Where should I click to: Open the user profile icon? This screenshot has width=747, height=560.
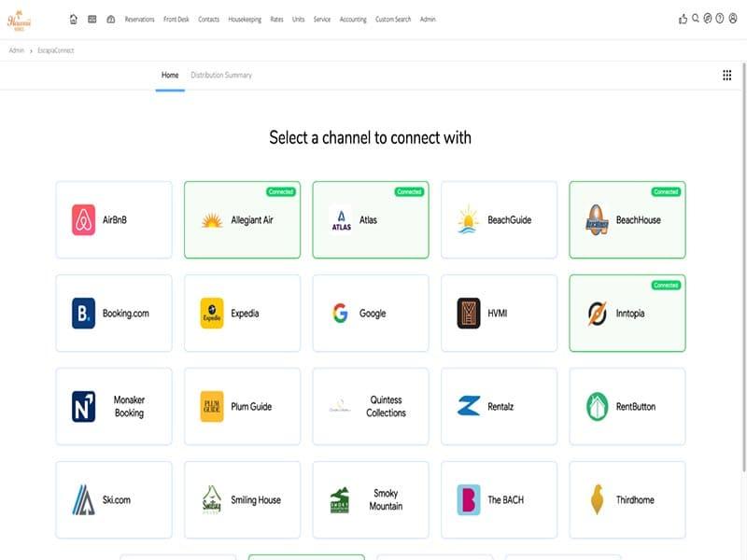(x=733, y=18)
